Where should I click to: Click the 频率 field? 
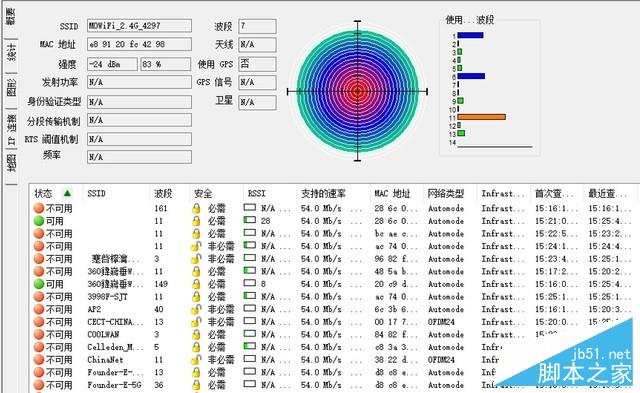pyautogui.click(x=139, y=157)
